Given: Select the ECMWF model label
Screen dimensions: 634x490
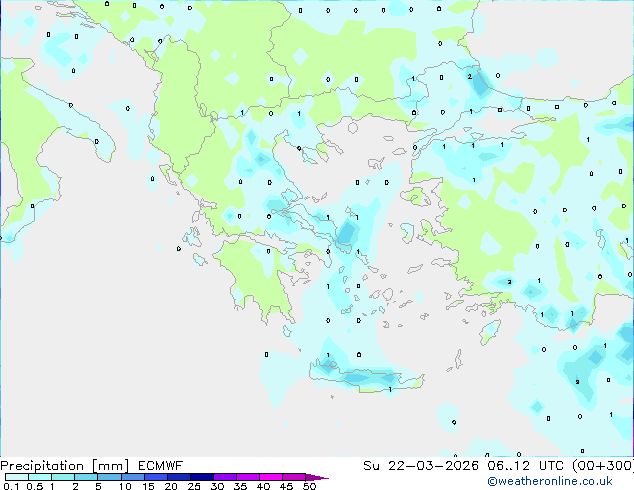Looking at the screenshot, I should 161,466.
